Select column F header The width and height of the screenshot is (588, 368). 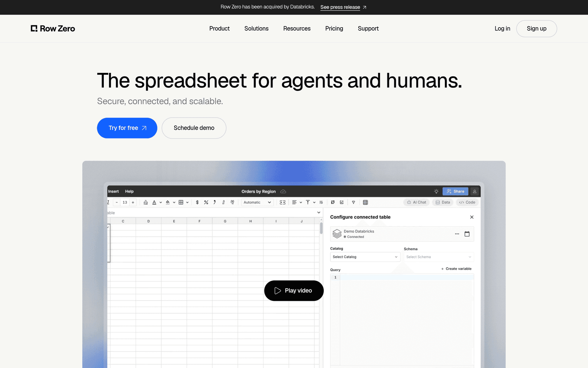[x=199, y=221]
